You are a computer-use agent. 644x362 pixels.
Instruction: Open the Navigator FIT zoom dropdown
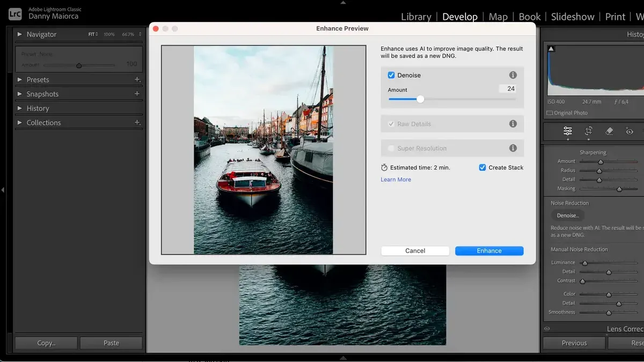click(x=93, y=34)
